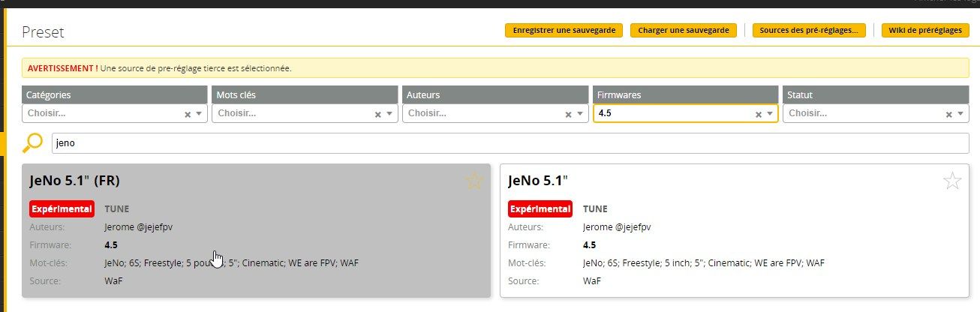Click Enregistrer une sauvegarde button

564,31
